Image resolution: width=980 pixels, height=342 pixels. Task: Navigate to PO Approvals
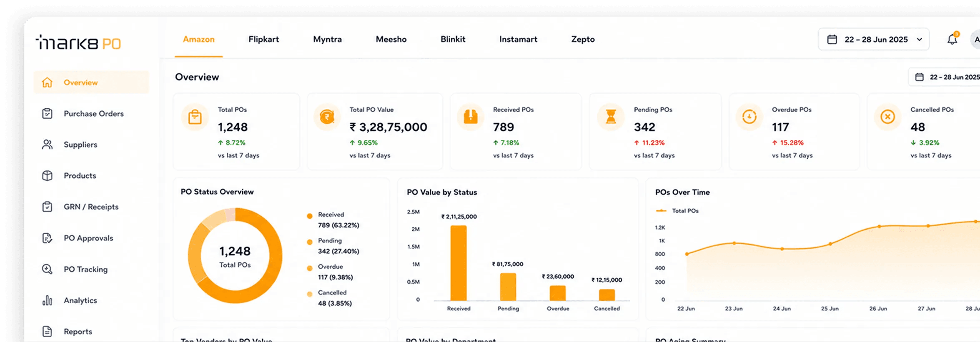(91, 238)
